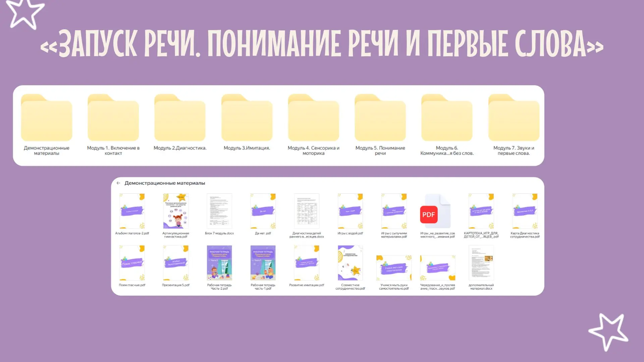Click the Демонстрационные материалы breadcrumb title
644x362 pixels.
pyautogui.click(x=165, y=183)
